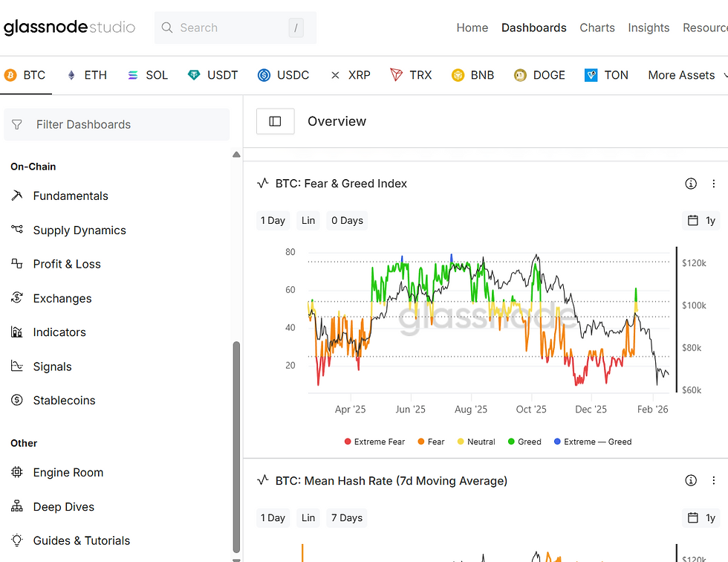Choose the Solana SOL asset icon
The height and width of the screenshot is (562, 728).
pyautogui.click(x=133, y=75)
